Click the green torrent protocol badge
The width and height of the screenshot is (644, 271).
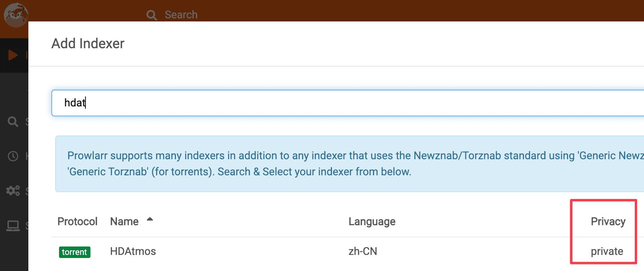pyautogui.click(x=75, y=252)
